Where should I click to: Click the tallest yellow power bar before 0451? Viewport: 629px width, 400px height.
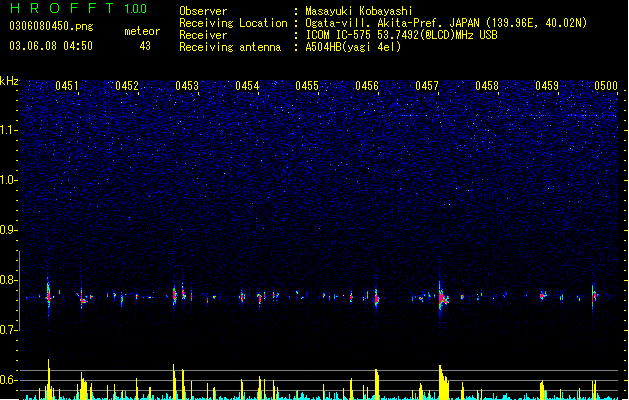coord(49,379)
